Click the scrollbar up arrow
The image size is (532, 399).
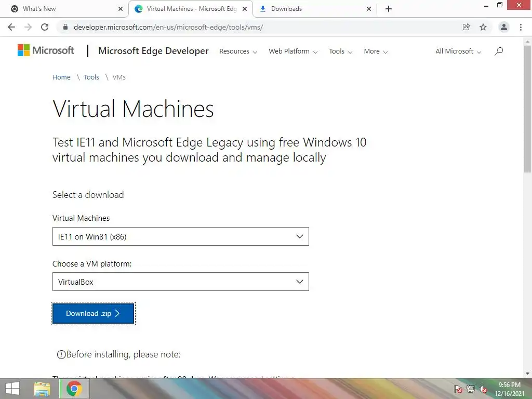527,41
